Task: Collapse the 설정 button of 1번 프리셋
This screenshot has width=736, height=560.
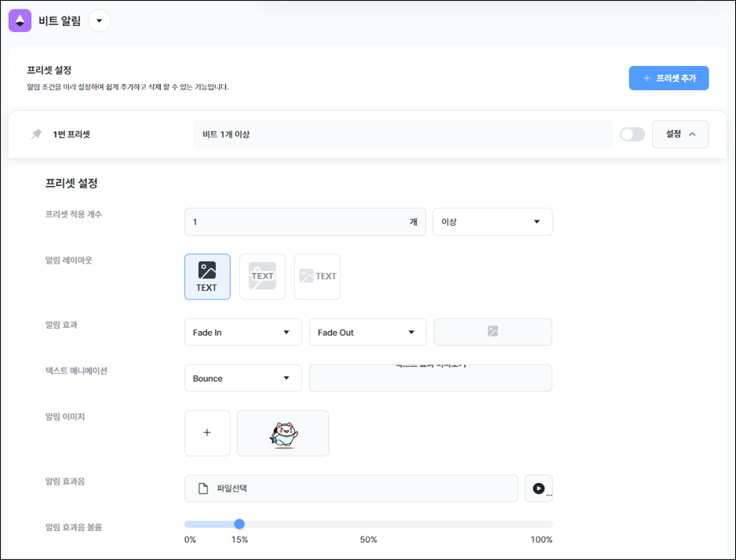Action: pos(680,134)
